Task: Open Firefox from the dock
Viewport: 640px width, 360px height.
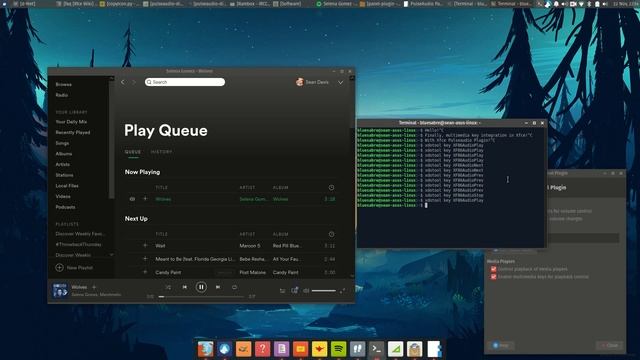Action: [x=206, y=349]
